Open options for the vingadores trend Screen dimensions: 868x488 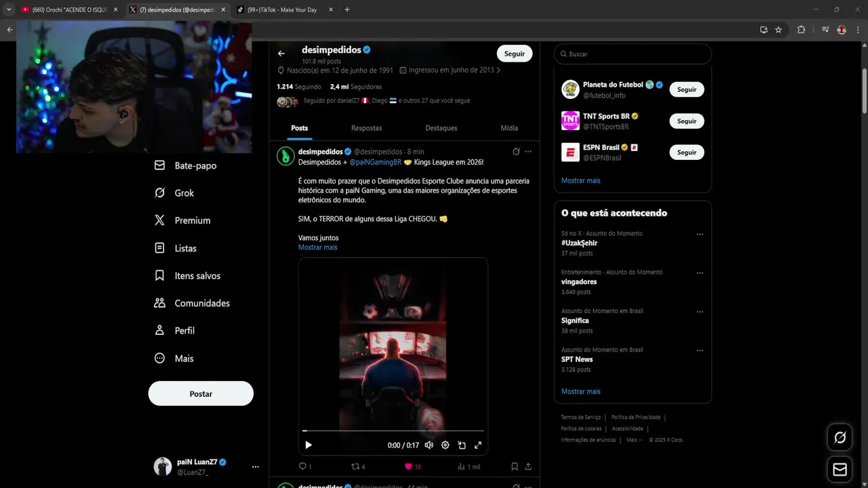tap(700, 273)
